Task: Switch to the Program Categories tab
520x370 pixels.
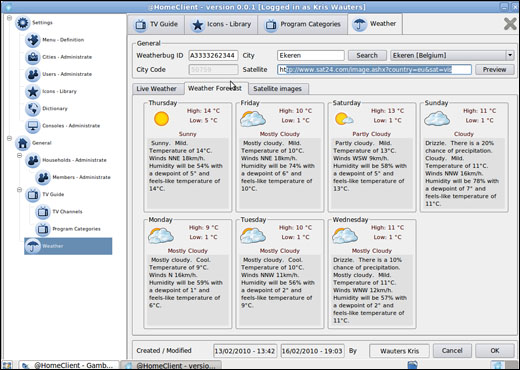Action: (303, 24)
